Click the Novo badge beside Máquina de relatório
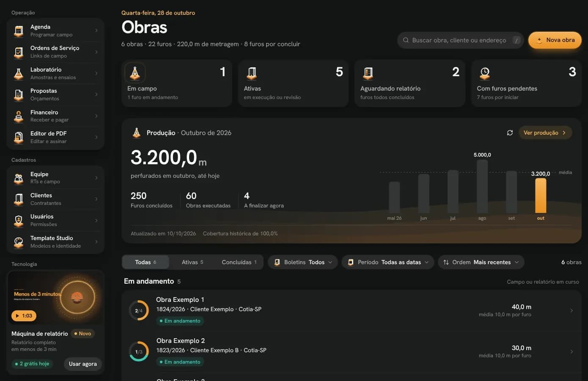Image resolution: width=588 pixels, height=381 pixels. click(x=82, y=334)
